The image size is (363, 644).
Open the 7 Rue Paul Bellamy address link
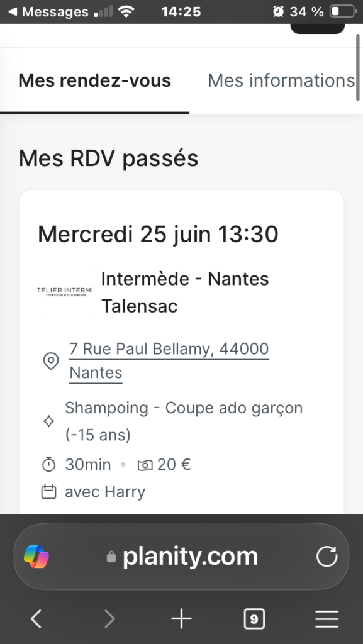[x=169, y=360]
